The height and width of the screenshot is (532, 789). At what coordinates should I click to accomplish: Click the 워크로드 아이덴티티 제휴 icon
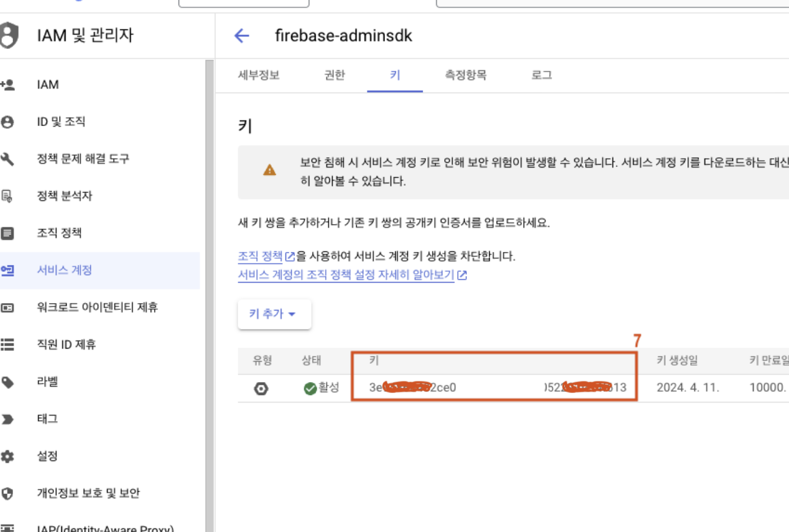pyautogui.click(x=7, y=308)
